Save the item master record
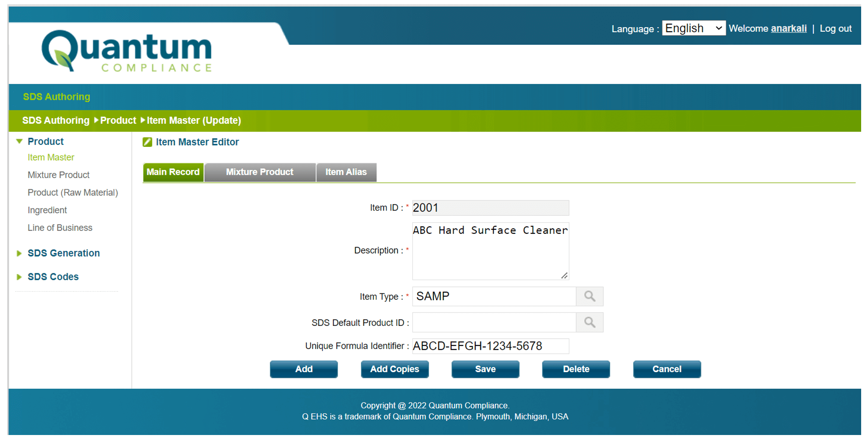This screenshot has height=441, width=868. 485,369
